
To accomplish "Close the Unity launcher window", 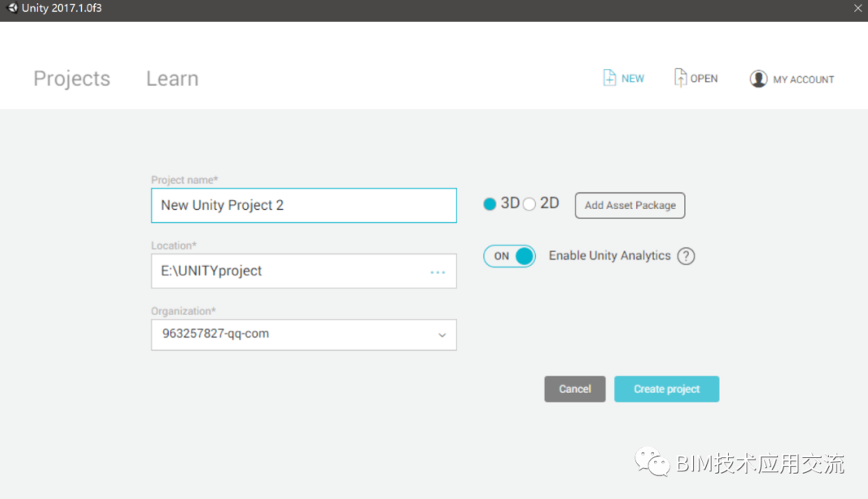I will tap(857, 9).
